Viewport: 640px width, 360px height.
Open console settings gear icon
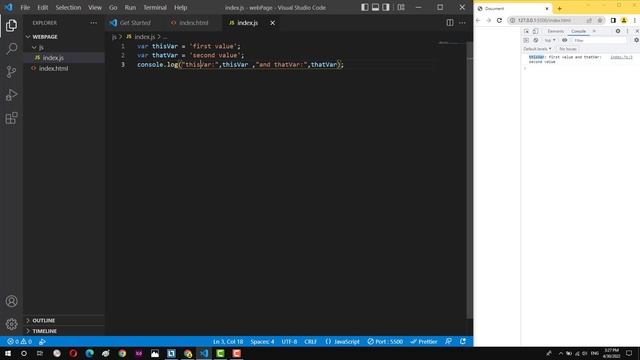(636, 40)
